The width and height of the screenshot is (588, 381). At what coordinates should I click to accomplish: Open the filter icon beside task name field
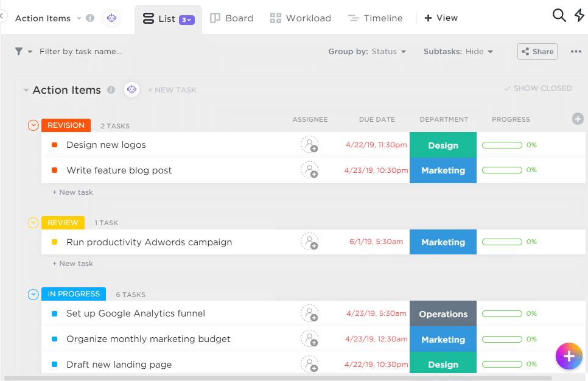click(x=20, y=51)
